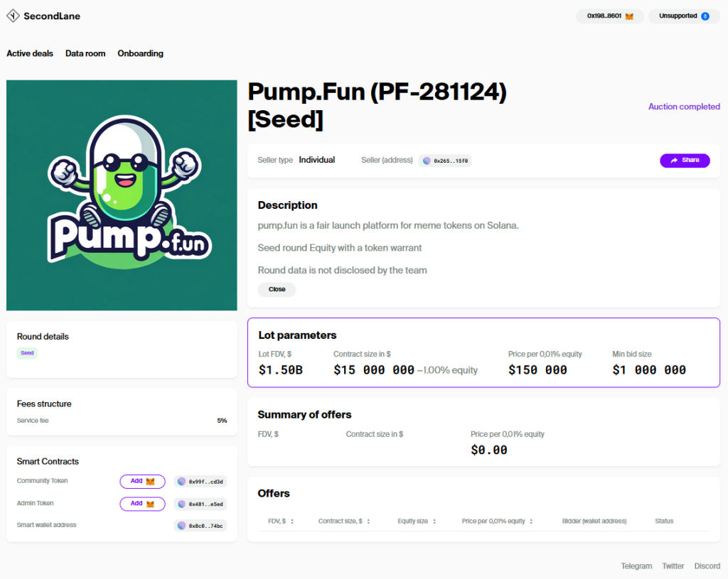Sort offers by Price per 0,01% equity arrows
Image resolution: width=728 pixels, height=579 pixels.
[x=530, y=521]
